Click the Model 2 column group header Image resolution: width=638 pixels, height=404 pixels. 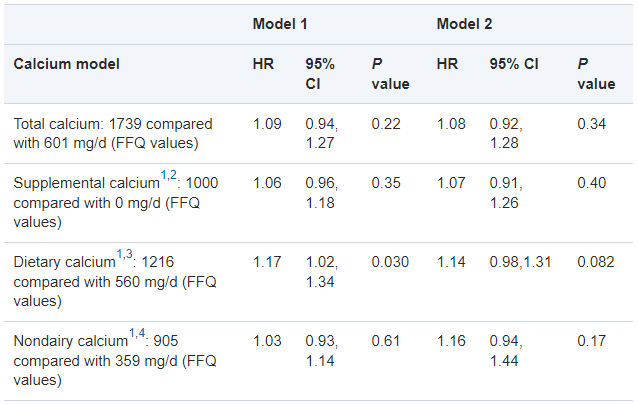tap(464, 23)
